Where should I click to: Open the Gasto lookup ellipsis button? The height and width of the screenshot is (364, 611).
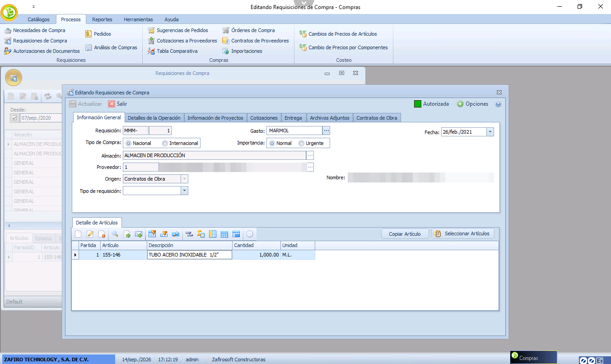pyautogui.click(x=326, y=131)
